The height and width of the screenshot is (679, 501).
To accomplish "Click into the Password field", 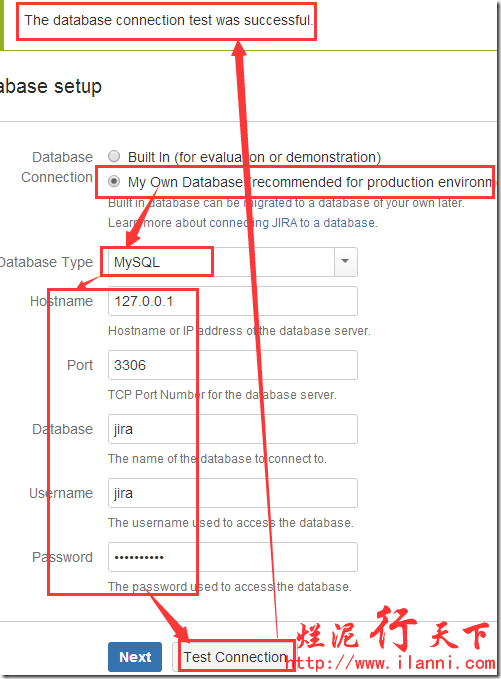I will coord(233,557).
